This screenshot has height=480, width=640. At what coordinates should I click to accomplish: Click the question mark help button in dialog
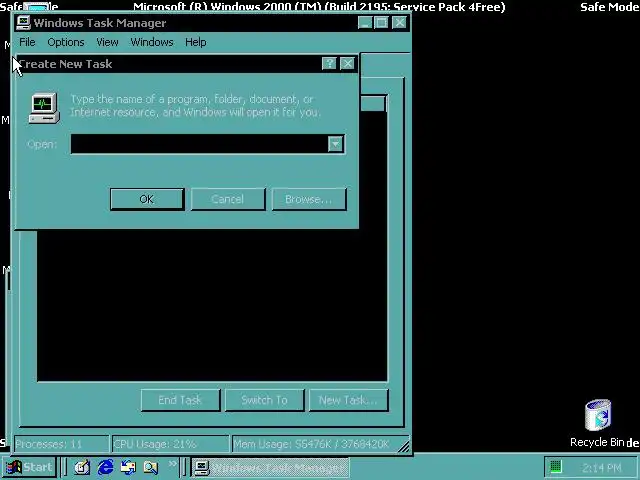329,63
